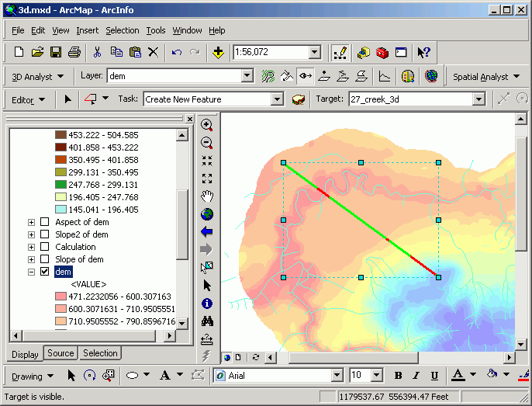The image size is (532, 406).
Task: Click the 471.2232056 - 600.307163 pink swatch
Action: [60, 297]
